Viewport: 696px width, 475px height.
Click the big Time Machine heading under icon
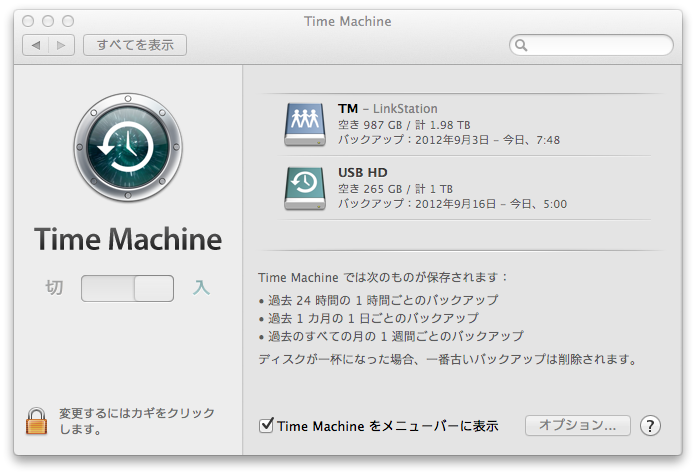128,239
